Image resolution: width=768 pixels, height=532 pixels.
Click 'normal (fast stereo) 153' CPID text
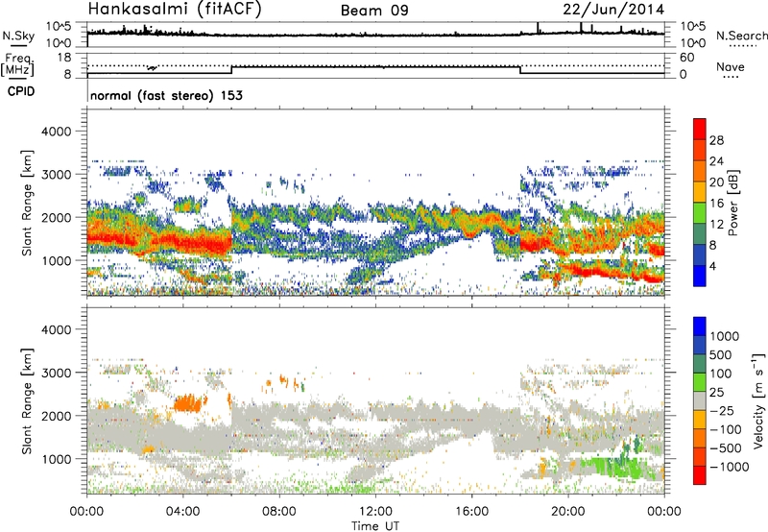click(166, 95)
